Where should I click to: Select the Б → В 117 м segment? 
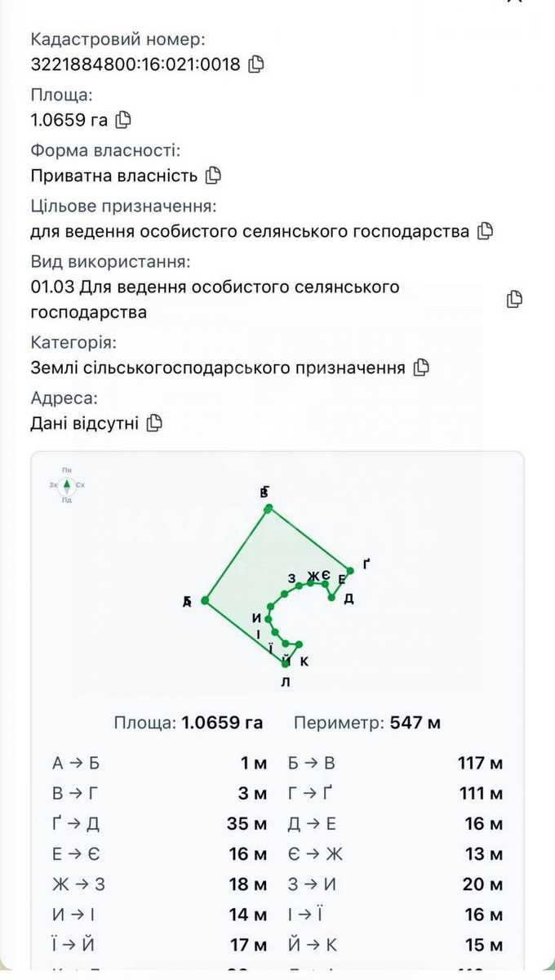[x=396, y=764]
